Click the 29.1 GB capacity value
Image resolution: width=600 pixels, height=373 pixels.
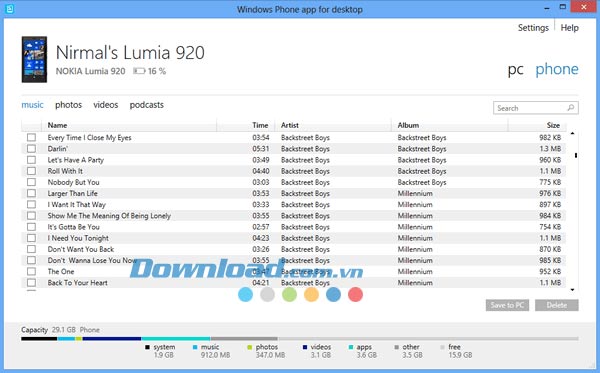64,329
